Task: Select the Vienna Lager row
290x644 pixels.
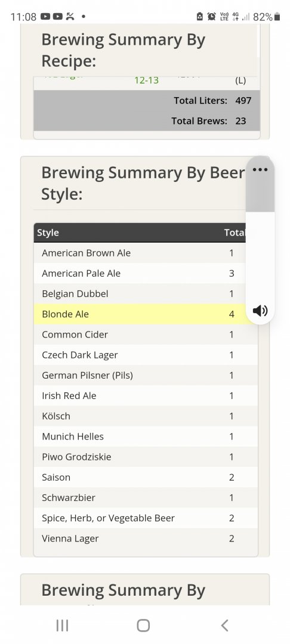Action: [x=146, y=538]
